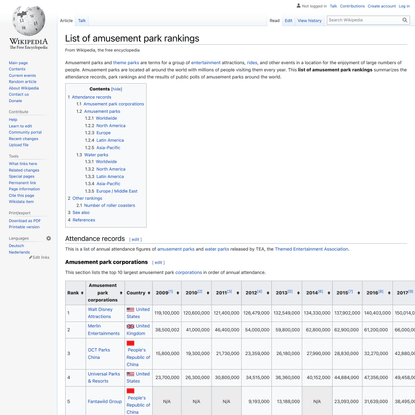415x415 pixels.
Task: Open the theme parks link in intro
Action: 126,63
